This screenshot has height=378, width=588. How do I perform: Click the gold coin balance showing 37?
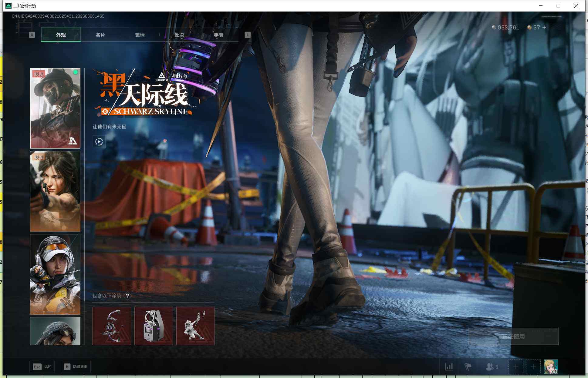[534, 28]
